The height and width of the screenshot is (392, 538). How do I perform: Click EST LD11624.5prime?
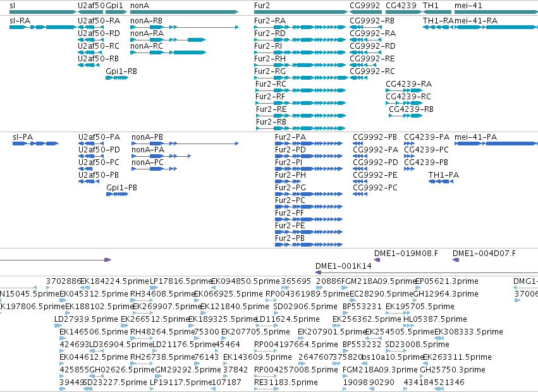pyautogui.click(x=288, y=319)
